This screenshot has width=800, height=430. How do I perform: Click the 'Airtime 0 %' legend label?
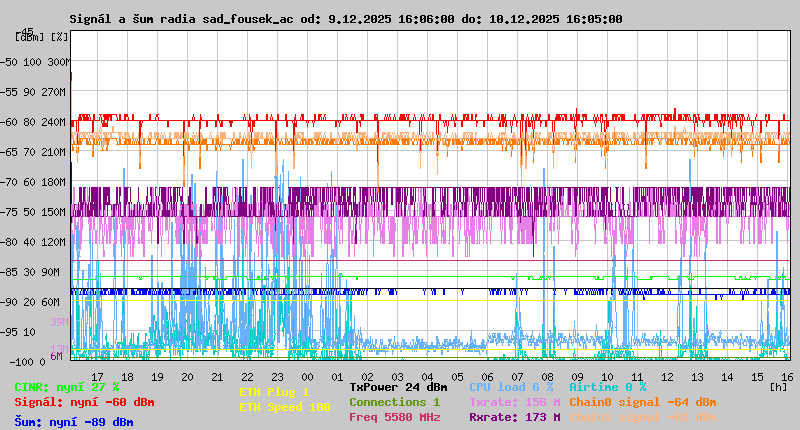[x=608, y=387]
